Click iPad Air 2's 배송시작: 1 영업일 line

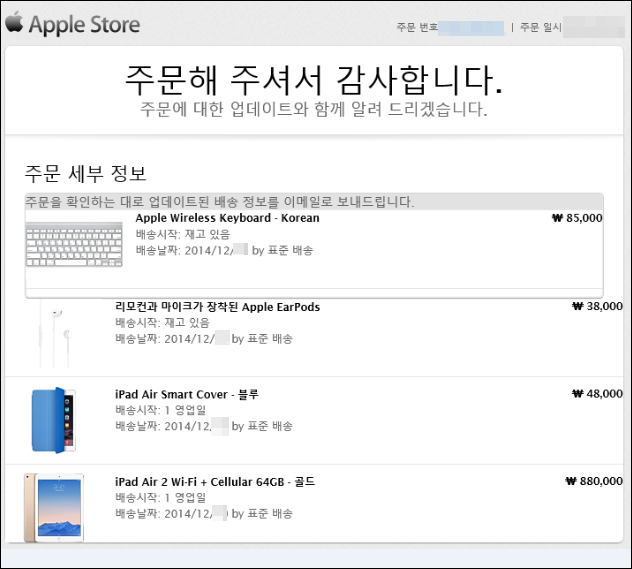(x=160, y=498)
